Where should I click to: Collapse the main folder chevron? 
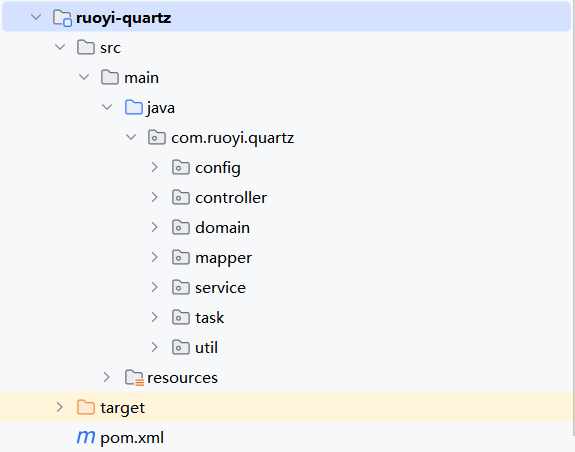[x=84, y=77]
